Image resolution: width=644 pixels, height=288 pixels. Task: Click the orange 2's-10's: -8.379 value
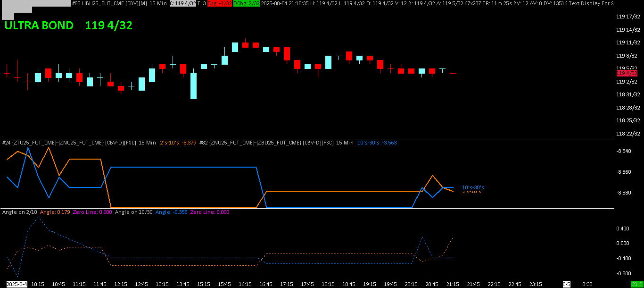pos(178,143)
